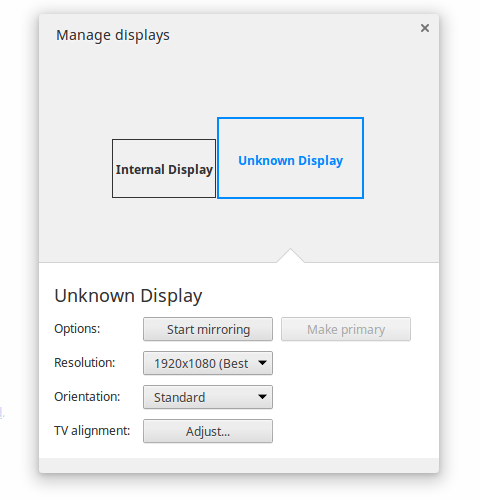Click the Start mirroring button
The width and height of the screenshot is (480, 500).
208,329
